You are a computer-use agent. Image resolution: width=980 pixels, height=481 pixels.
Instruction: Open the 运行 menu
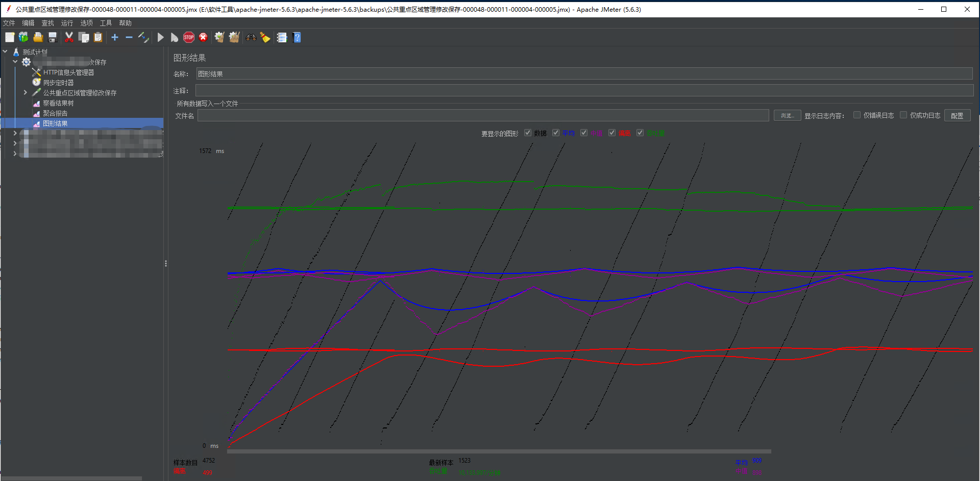[67, 23]
